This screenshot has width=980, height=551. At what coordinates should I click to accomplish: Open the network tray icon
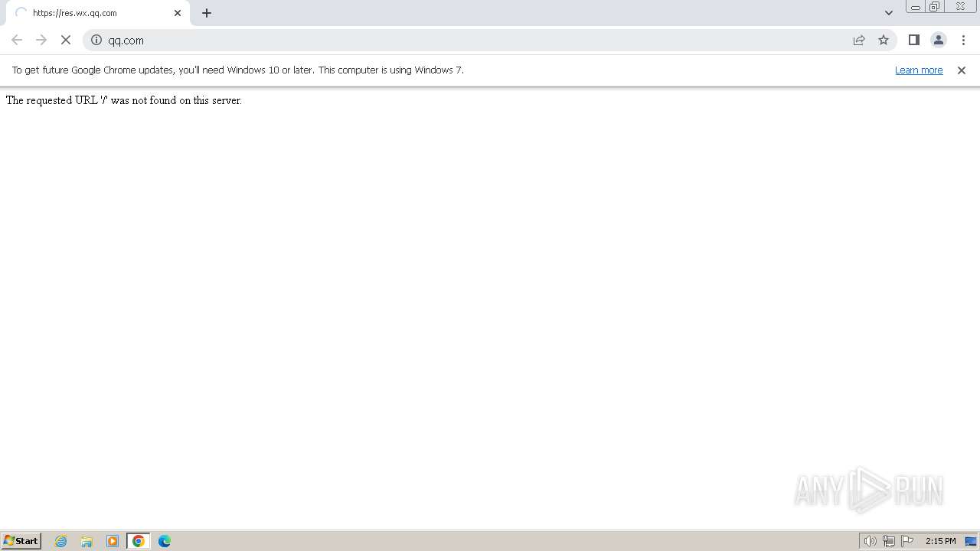click(889, 541)
